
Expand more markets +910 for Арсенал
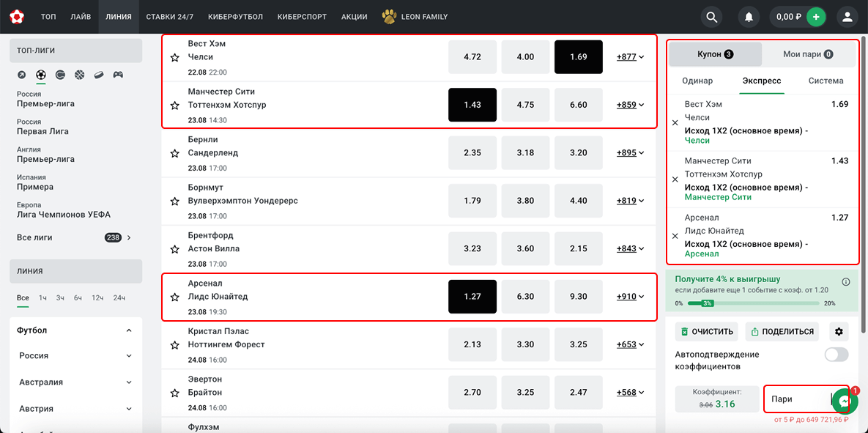click(631, 297)
